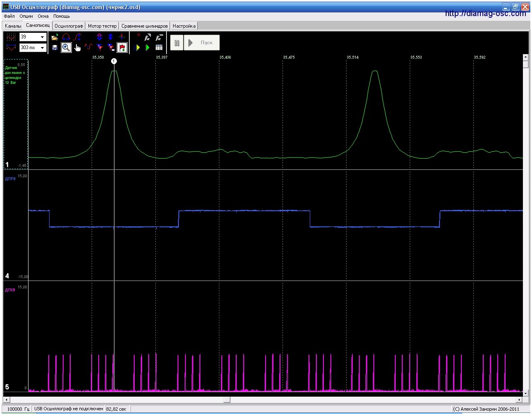Screen dimensions: 532x414
Task: Click the Пуск start button
Action: pos(202,43)
